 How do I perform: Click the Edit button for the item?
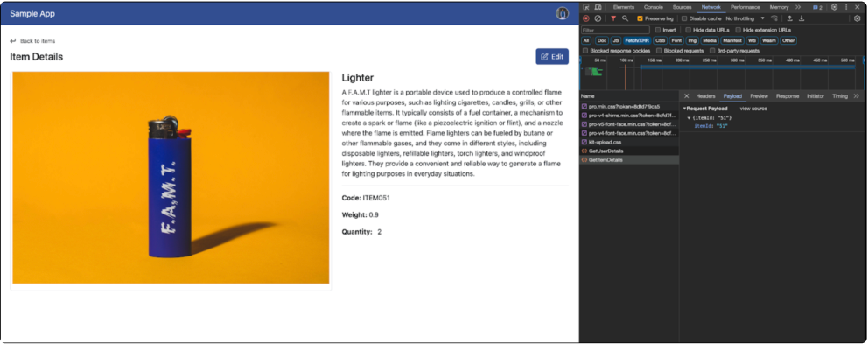552,57
